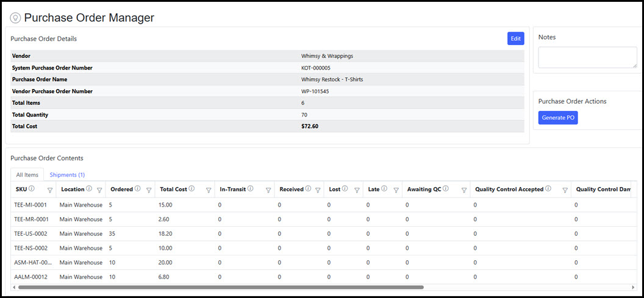Click the In-Transit info icon
This screenshot has height=298, width=644.
[x=251, y=189]
